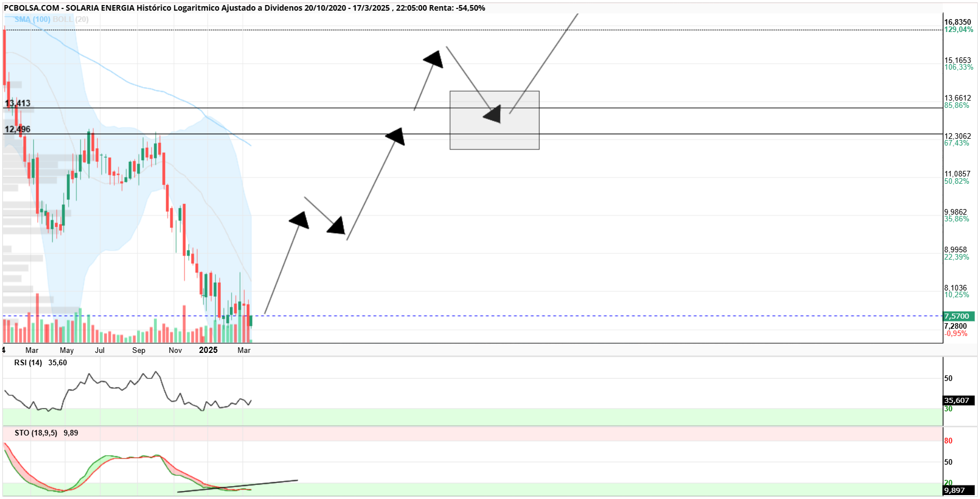Screen dimensions: 980x499
Task: Click the Nov date axis label
Action: coord(175,350)
